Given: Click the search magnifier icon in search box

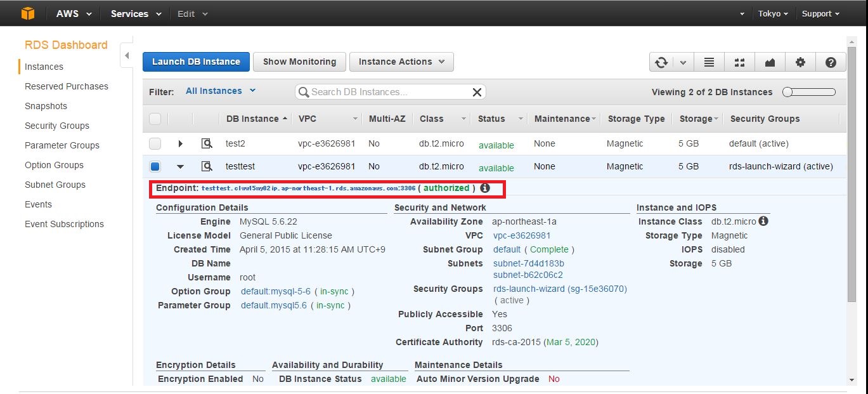Looking at the screenshot, I should pyautogui.click(x=304, y=92).
